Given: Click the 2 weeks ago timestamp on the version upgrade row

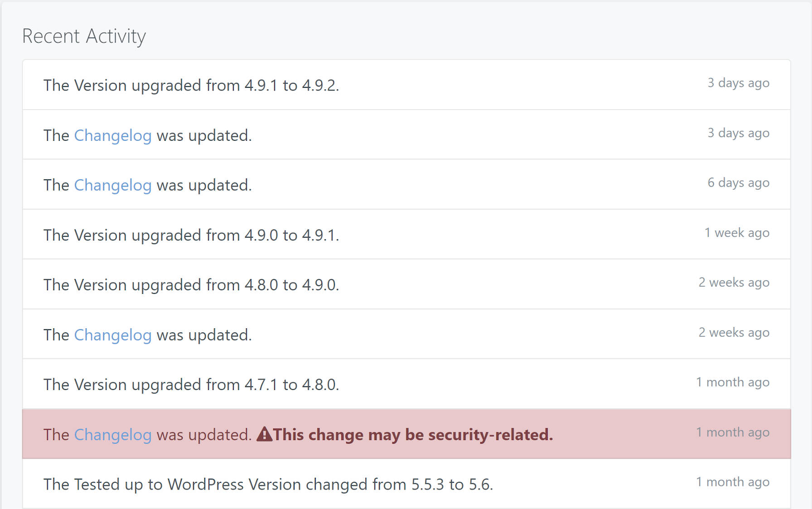Looking at the screenshot, I should [734, 282].
